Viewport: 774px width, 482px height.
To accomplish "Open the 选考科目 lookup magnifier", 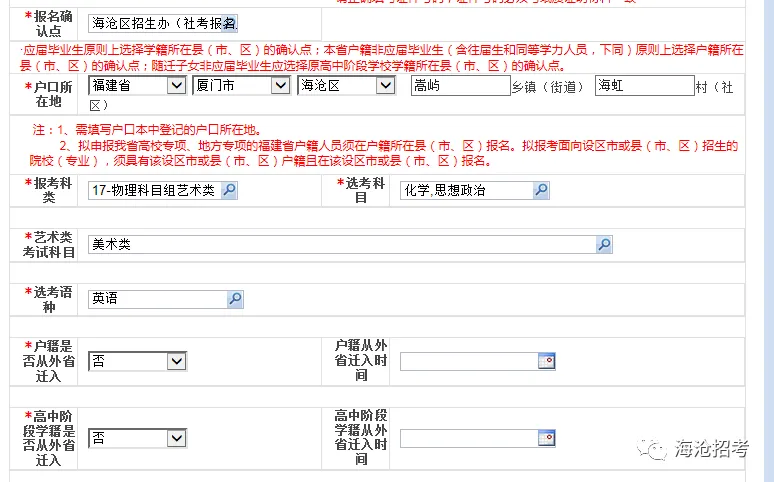I will (x=541, y=190).
